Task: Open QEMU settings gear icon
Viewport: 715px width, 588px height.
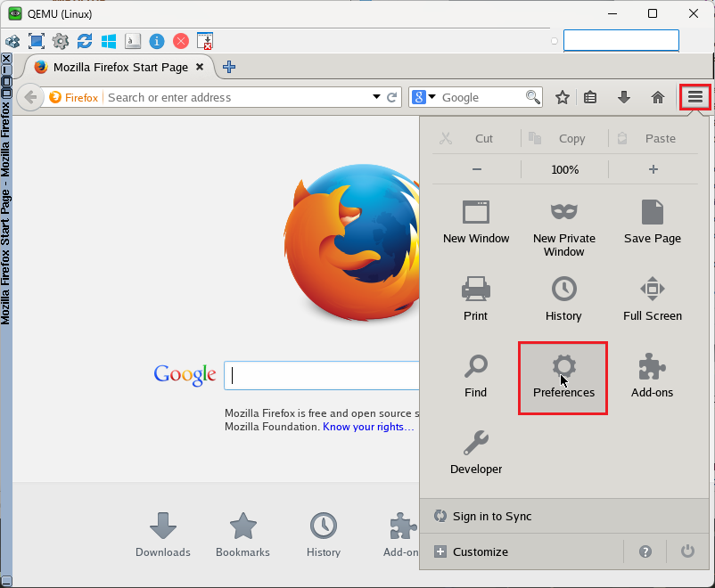Action: click(61, 41)
